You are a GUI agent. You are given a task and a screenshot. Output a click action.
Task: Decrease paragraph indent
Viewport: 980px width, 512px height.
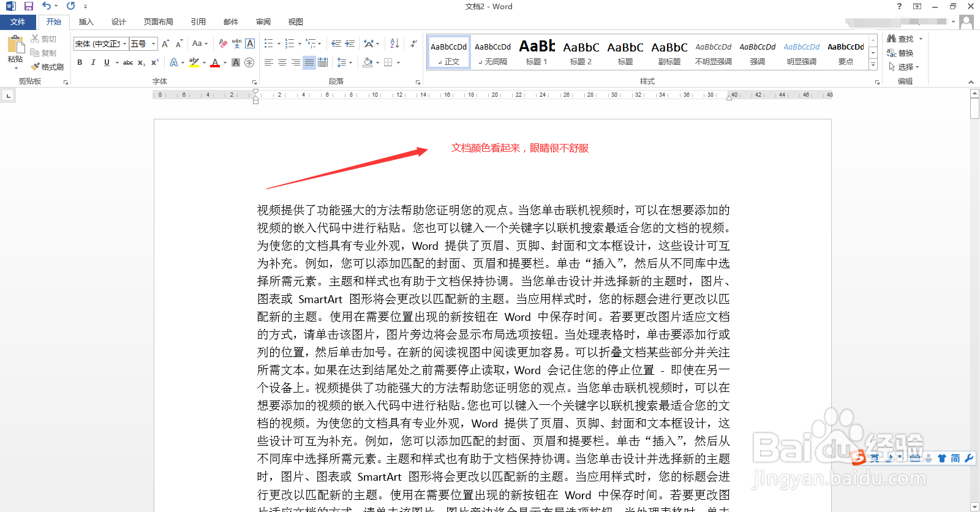(336, 43)
